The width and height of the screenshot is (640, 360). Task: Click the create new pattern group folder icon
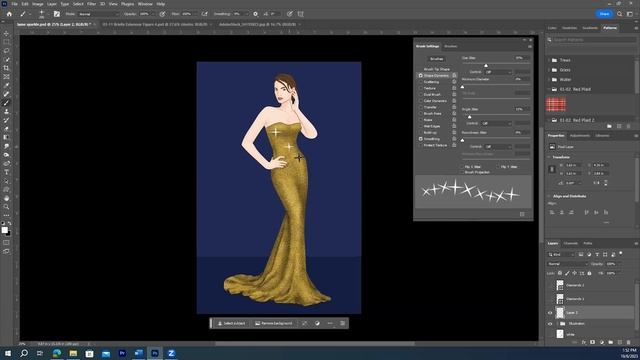[609, 127]
